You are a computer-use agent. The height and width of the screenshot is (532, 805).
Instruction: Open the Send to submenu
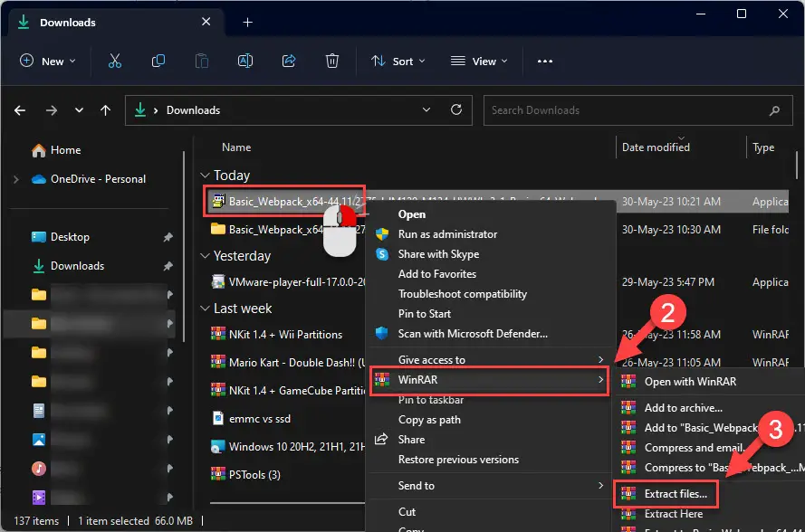489,485
